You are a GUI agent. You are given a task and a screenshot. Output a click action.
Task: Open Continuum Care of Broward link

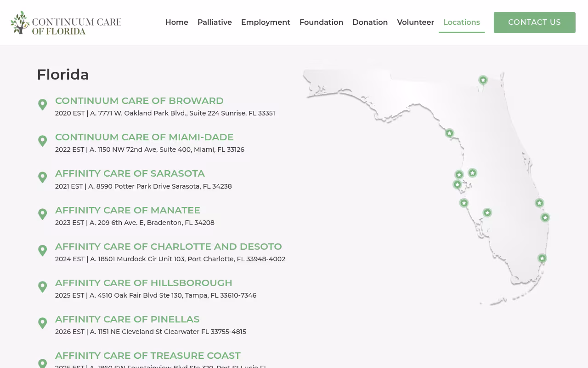139,101
